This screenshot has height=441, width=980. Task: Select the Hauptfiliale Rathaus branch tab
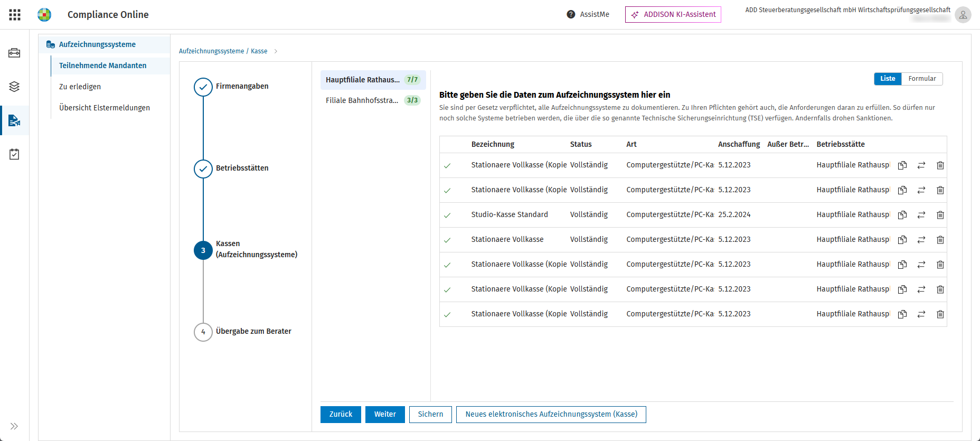(x=373, y=80)
